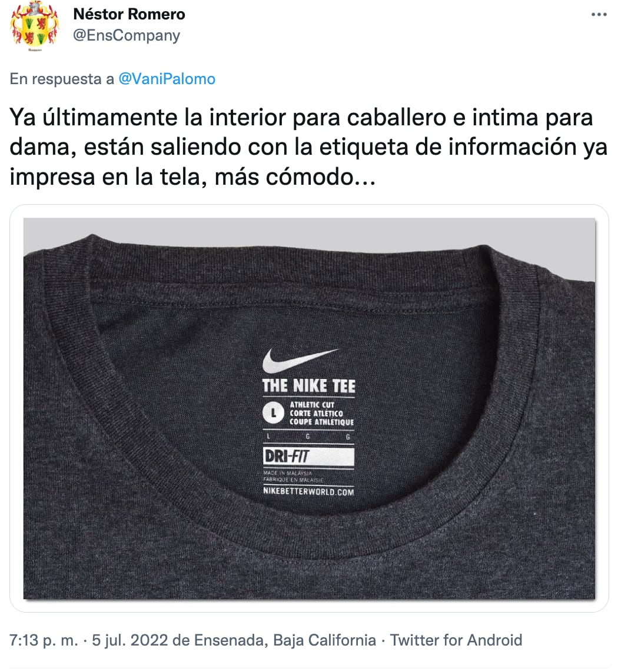This screenshot has height=672, width=618.
Task: Click the @EnsCompany handle
Action: [x=127, y=35]
